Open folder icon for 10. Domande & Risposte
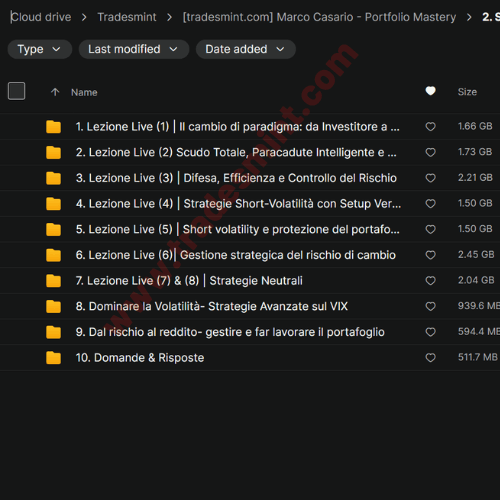Screen dimensions: 500x500 [x=53, y=358]
